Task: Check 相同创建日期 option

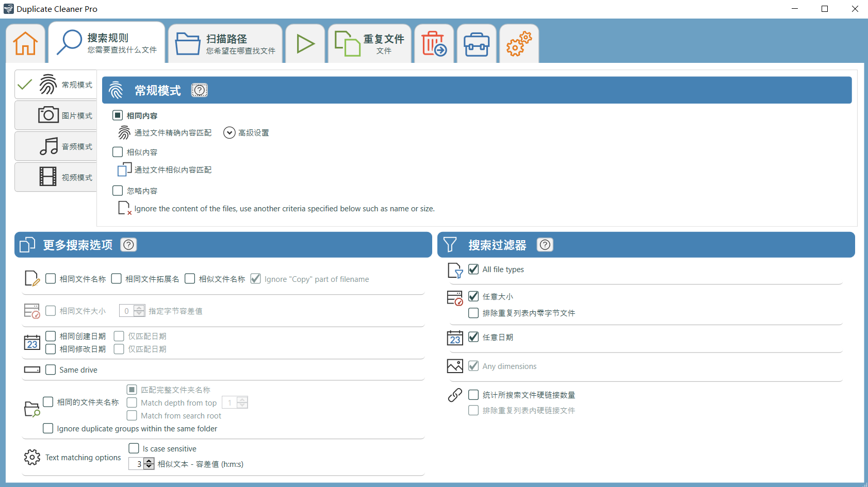Action: [x=51, y=336]
